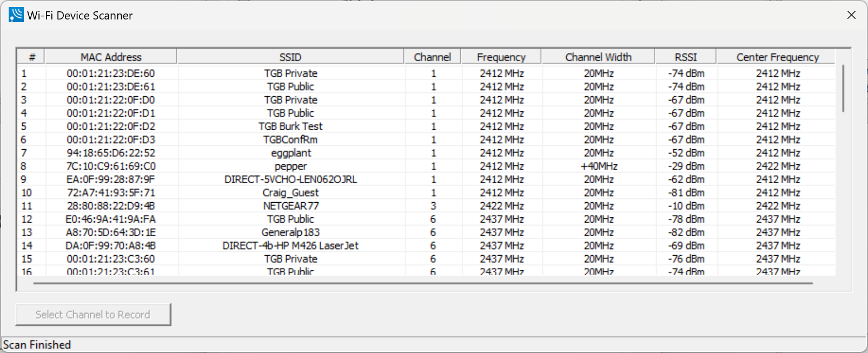Click the -62 dBm RSSI value
The height and width of the screenshot is (353, 868).
pyautogui.click(x=686, y=179)
